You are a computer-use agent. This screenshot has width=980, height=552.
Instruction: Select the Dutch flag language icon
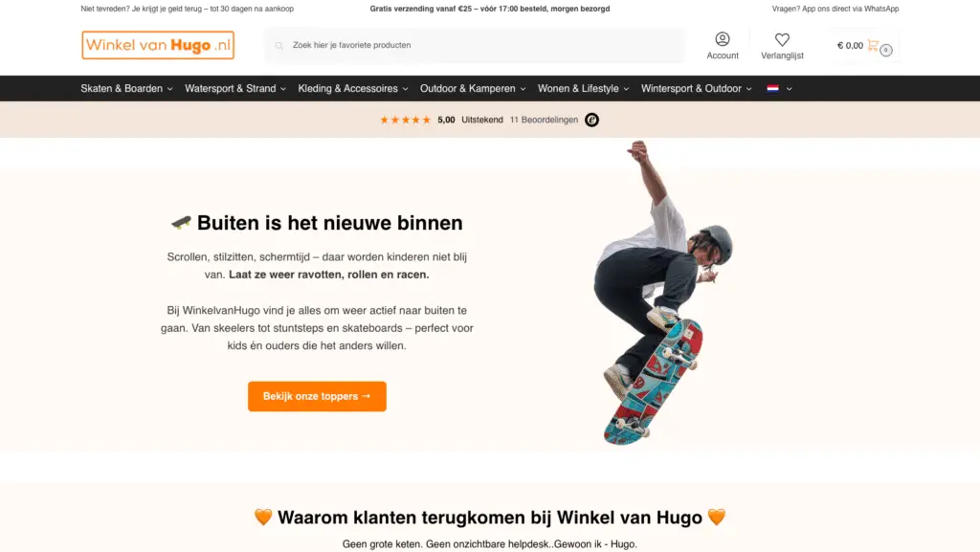click(772, 88)
